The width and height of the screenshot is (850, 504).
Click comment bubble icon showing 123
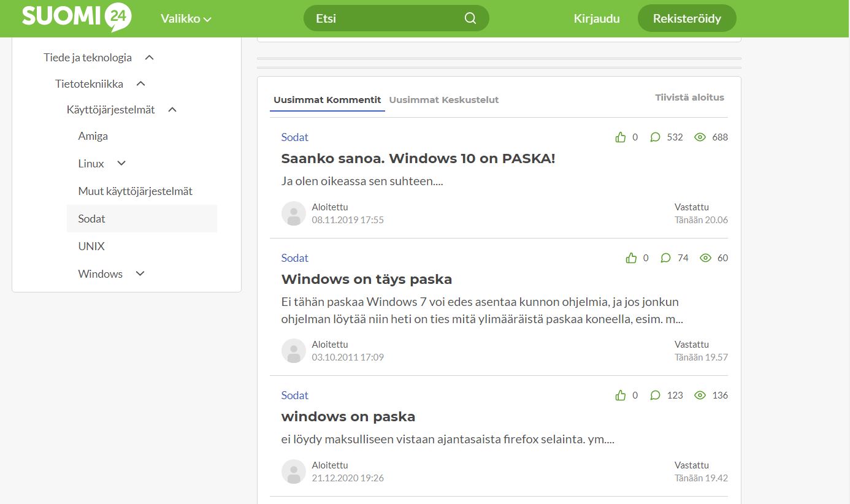[655, 395]
